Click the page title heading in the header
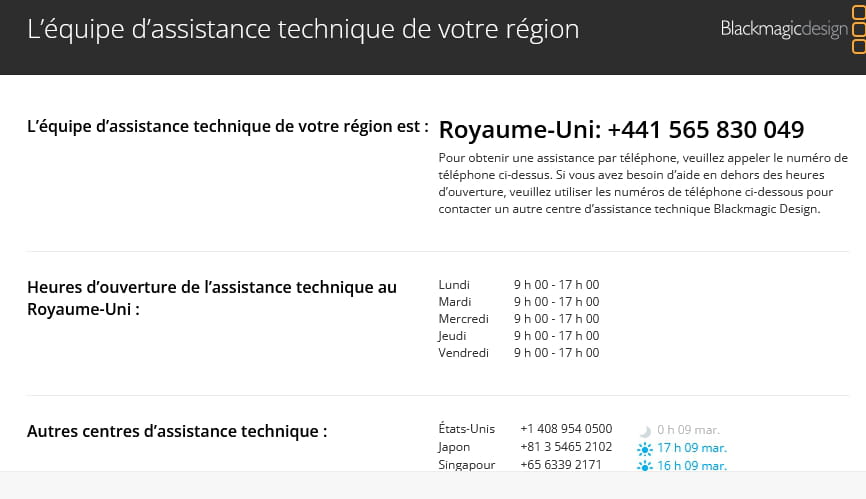Image resolution: width=866 pixels, height=499 pixels. pyautogui.click(x=303, y=29)
